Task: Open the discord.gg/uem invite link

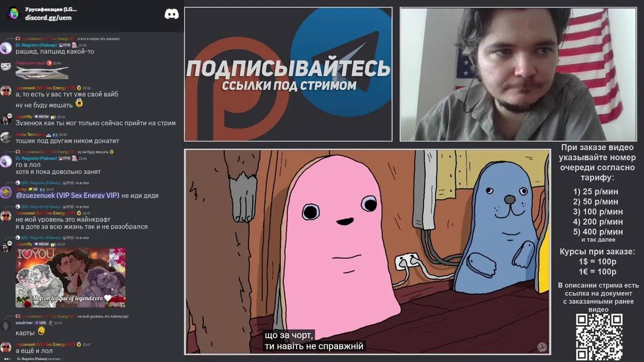Action: click(48, 18)
